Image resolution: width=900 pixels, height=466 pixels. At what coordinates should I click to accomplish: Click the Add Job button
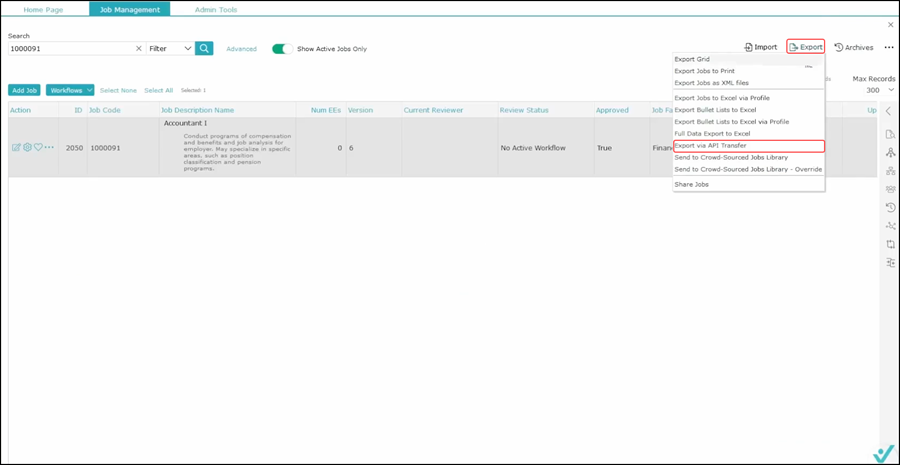pyautogui.click(x=25, y=90)
